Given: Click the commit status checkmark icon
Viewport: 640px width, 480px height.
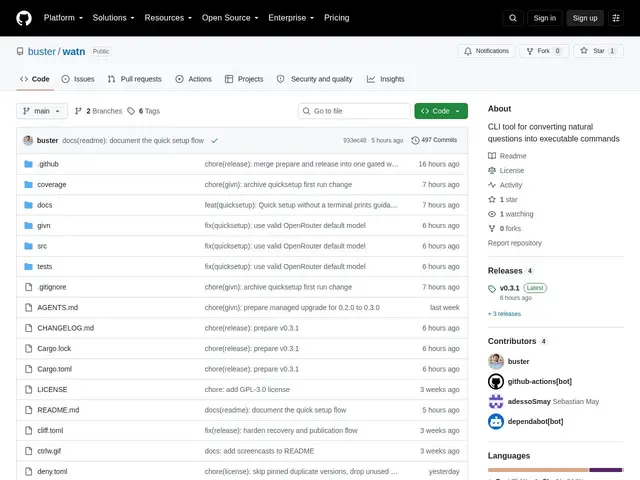Looking at the screenshot, I should [x=214, y=140].
